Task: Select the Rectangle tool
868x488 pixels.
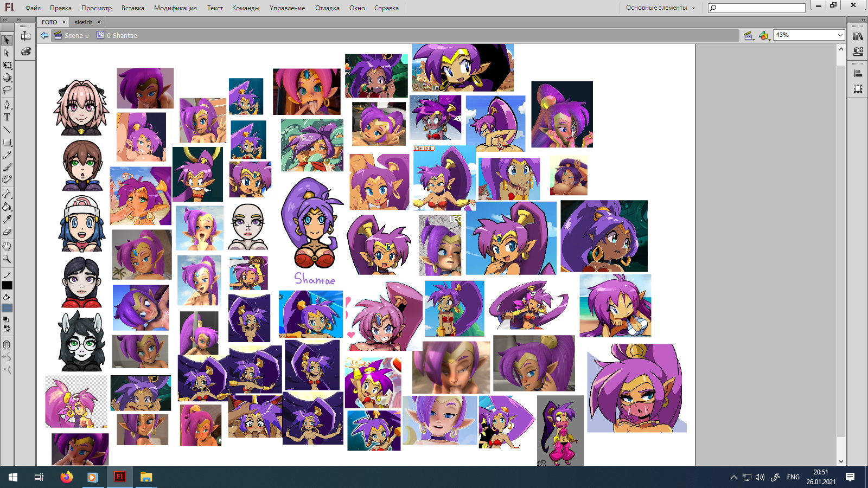Action: click(7, 142)
